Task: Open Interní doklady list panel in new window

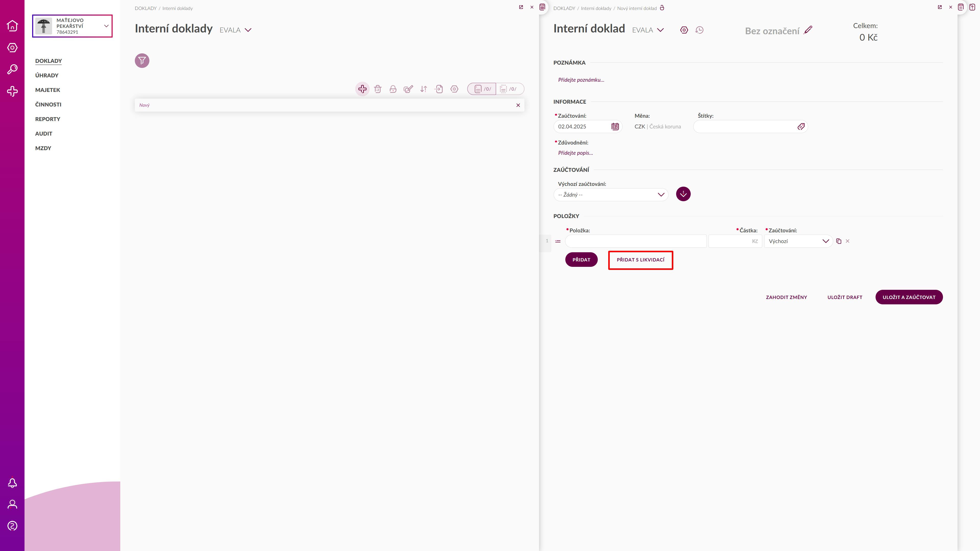Action: 521,7
